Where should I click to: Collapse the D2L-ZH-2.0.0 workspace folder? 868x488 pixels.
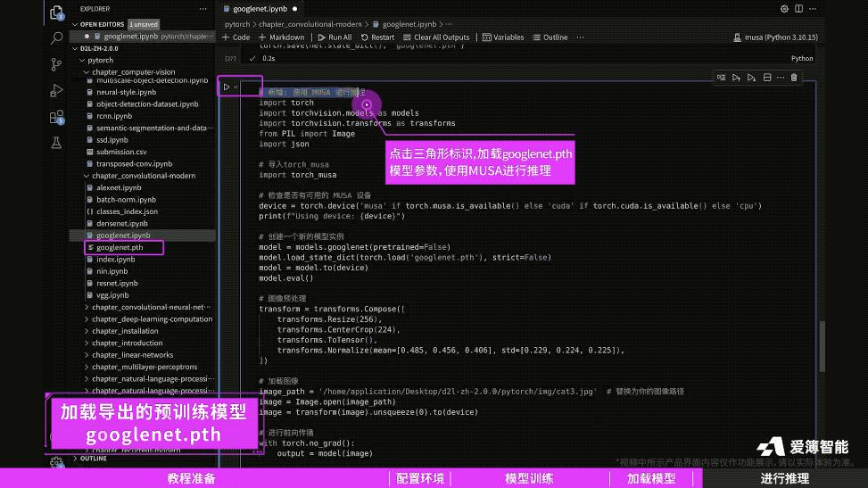coord(75,48)
